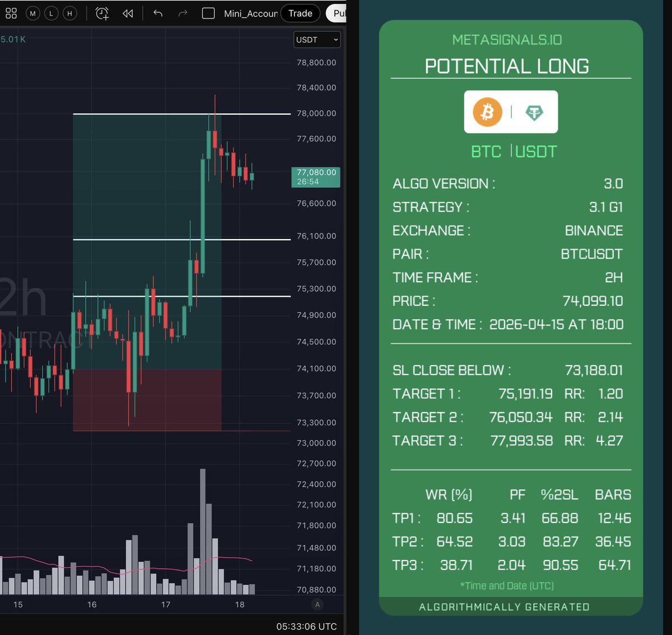The width and height of the screenshot is (672, 635).
Task: Click the 75,300.00 price scale label
Action: [x=316, y=288]
